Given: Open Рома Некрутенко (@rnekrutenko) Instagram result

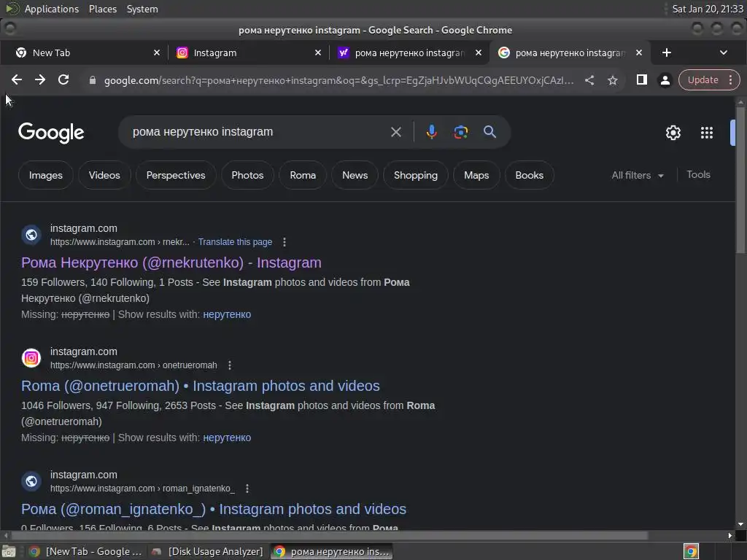Looking at the screenshot, I should 171,262.
